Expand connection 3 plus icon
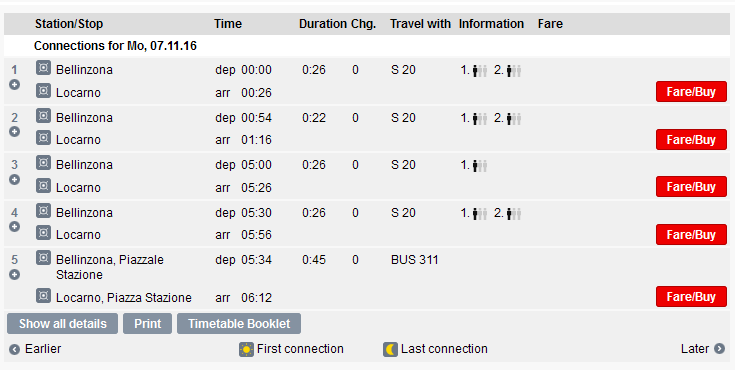This screenshot has height=372, width=735. [15, 179]
